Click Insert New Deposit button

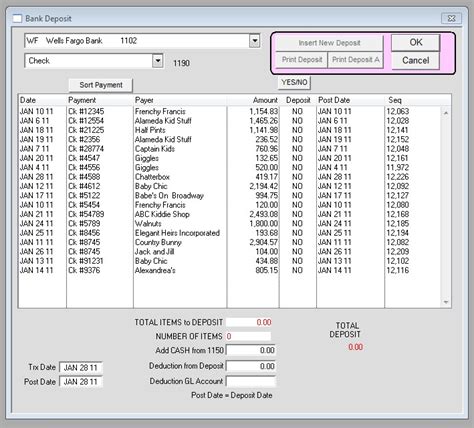(x=329, y=43)
